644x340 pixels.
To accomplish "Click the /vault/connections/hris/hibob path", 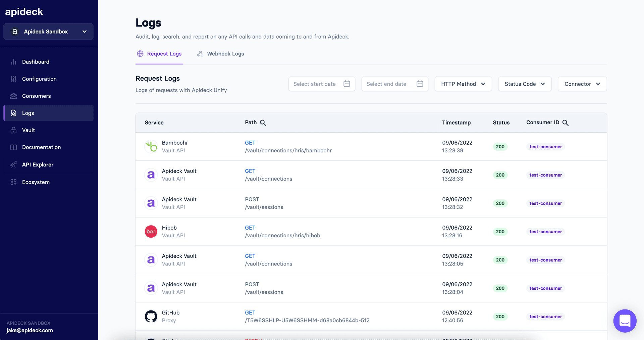I will click(x=282, y=235).
